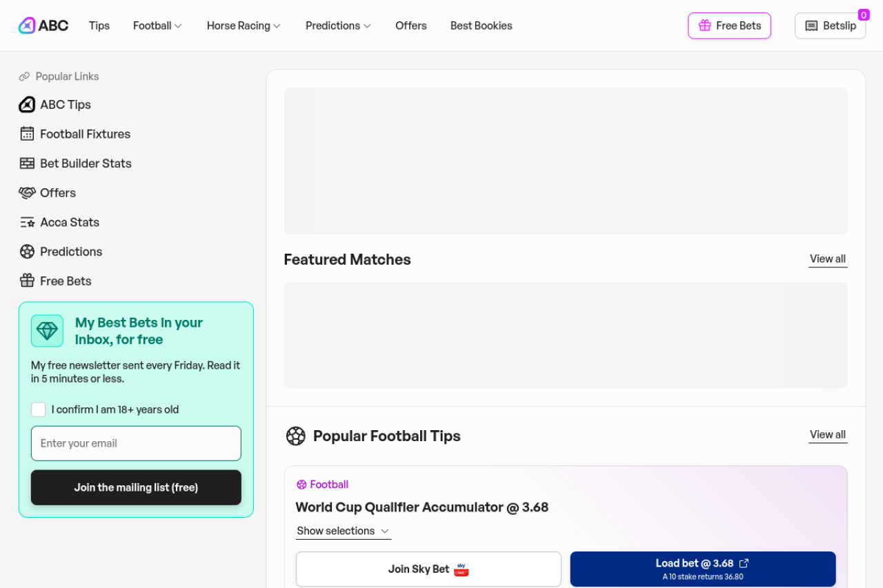The image size is (883, 588).
Task: Click the ABC Tips sidebar icon
Action: 27,105
